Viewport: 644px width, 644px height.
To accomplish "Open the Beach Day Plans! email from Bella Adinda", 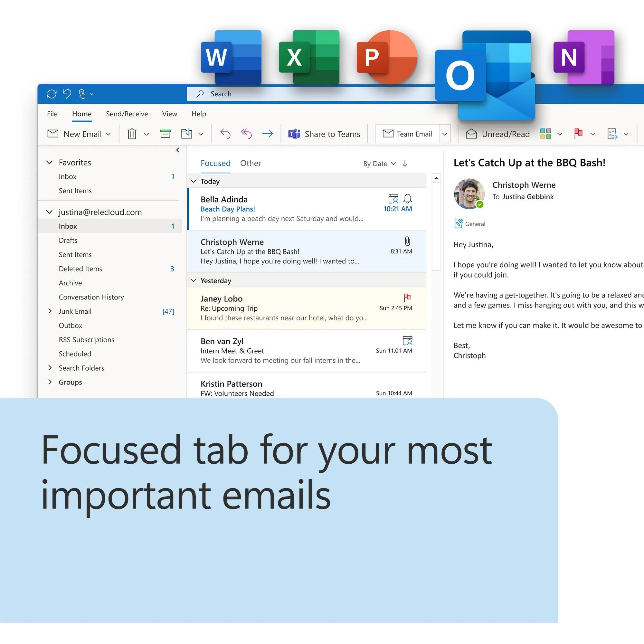I will point(307,209).
